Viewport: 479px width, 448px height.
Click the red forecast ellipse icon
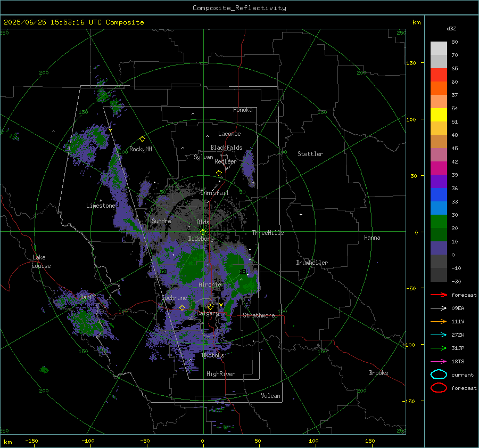tap(439, 388)
